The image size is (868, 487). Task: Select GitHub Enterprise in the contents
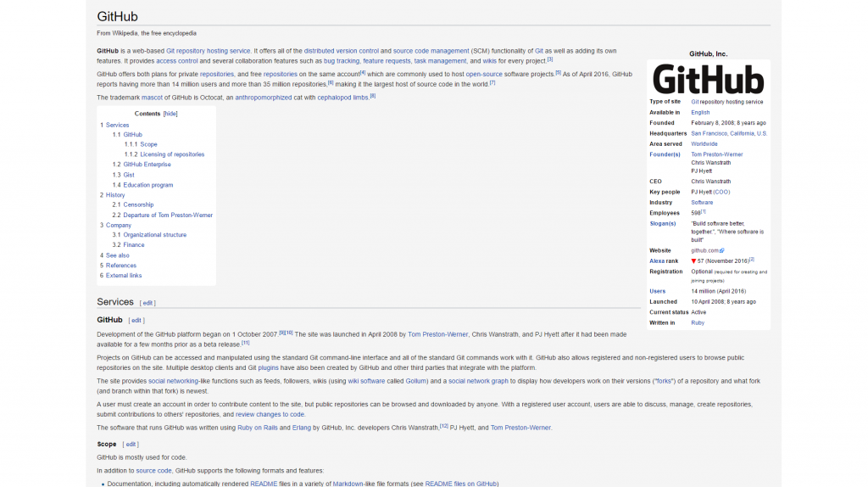147,165
